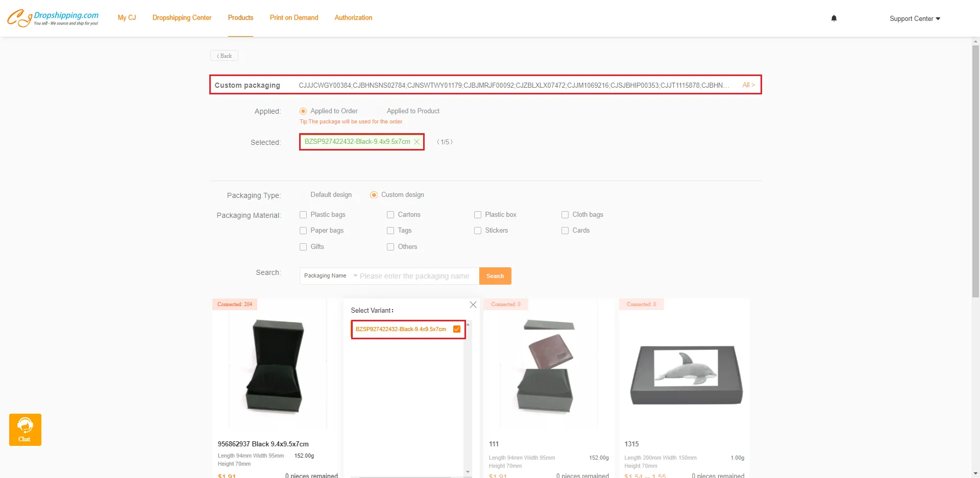Click the Back button
The image size is (980, 478).
pos(224,56)
